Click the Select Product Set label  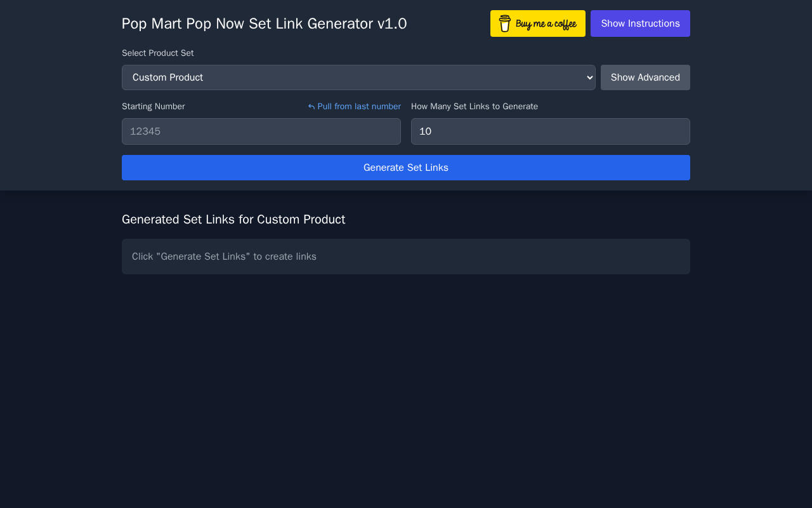click(158, 53)
